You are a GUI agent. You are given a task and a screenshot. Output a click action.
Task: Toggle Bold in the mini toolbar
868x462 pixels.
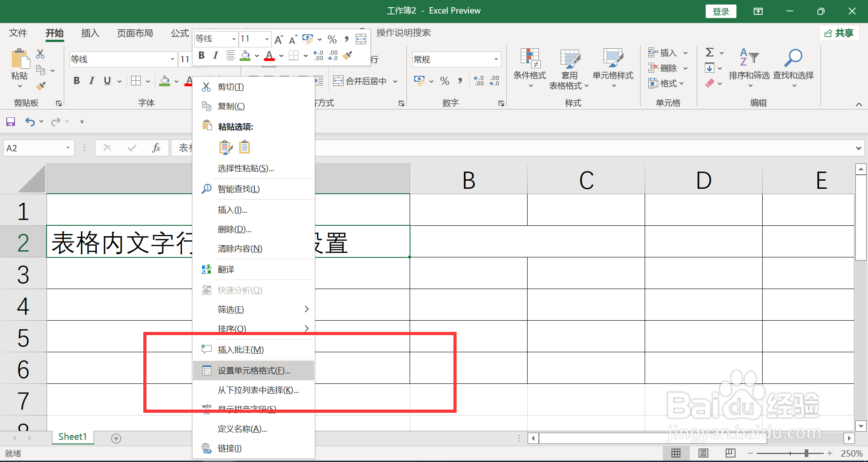click(x=202, y=56)
